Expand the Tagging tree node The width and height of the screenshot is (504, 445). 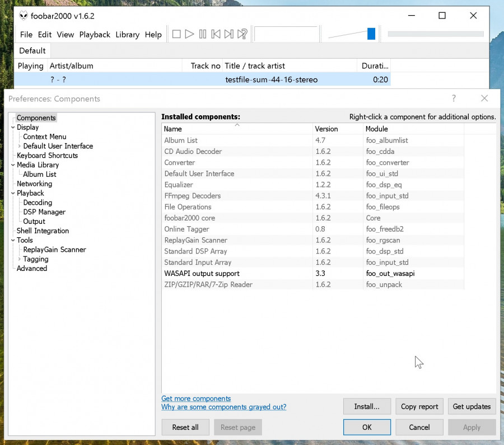20,259
